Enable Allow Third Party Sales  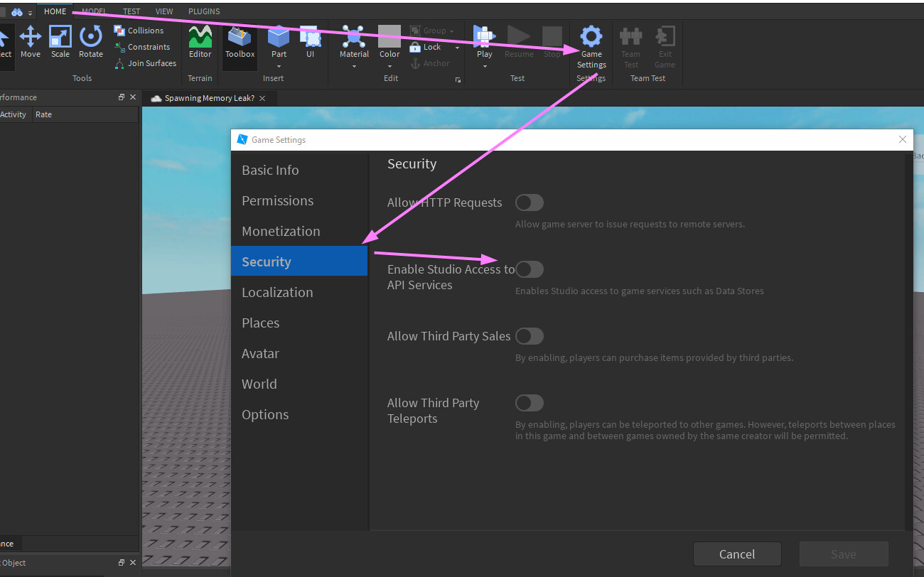[x=529, y=335]
